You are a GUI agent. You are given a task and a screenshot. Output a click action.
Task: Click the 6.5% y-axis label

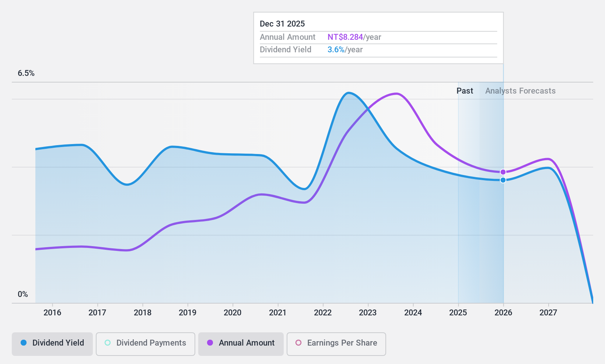(x=26, y=73)
